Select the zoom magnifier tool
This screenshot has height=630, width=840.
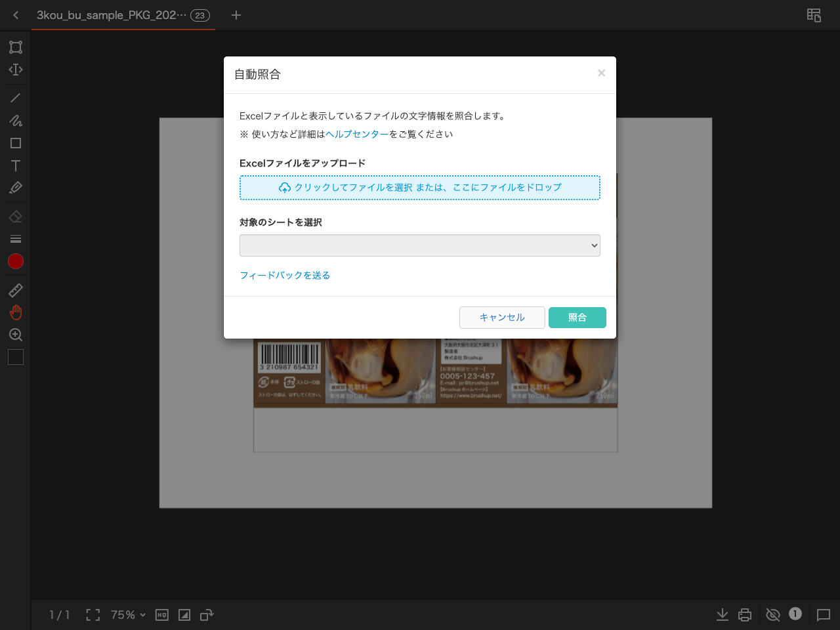point(15,334)
